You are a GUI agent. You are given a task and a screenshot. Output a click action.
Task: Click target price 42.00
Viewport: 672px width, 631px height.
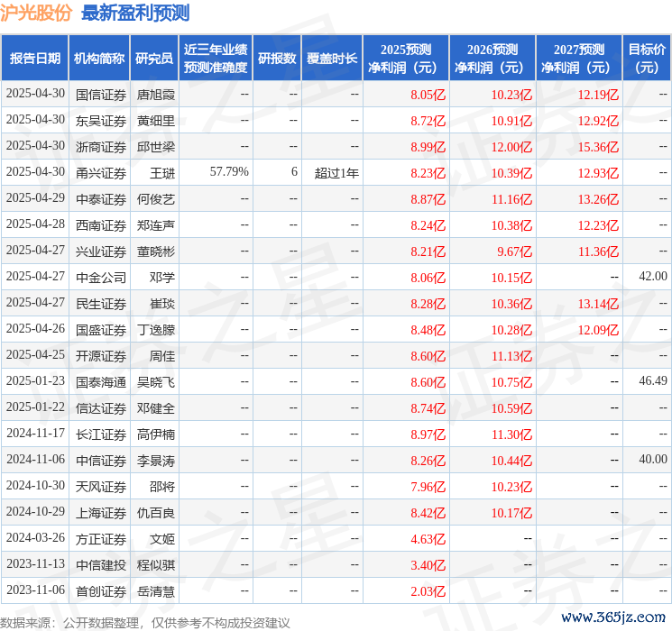(x=653, y=277)
